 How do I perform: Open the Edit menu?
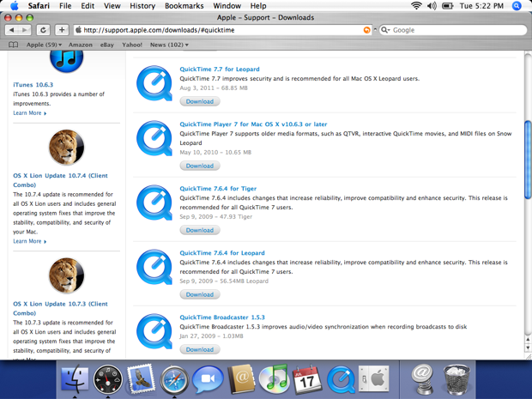(88, 6)
